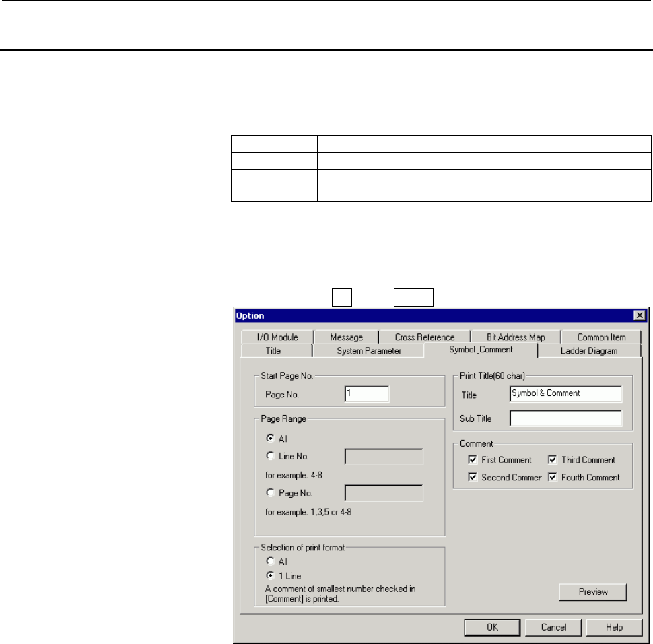This screenshot has height=644, width=653.
Task: Close the Option dialog with the X button
Action: [x=640, y=315]
